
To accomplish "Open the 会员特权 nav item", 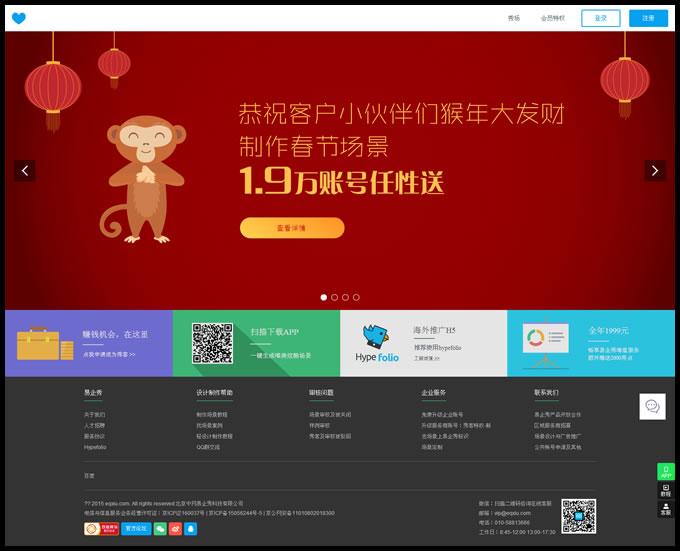I will pos(552,18).
